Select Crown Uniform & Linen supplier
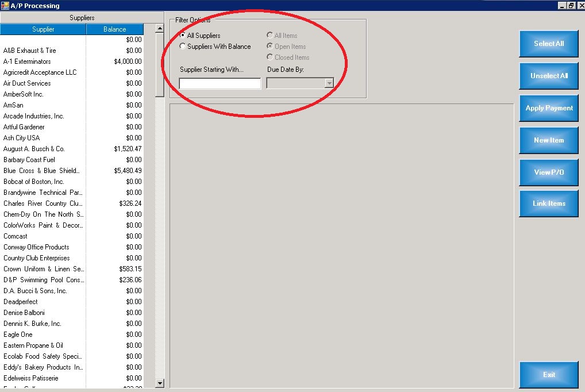Image resolution: width=585 pixels, height=392 pixels. 72,269
